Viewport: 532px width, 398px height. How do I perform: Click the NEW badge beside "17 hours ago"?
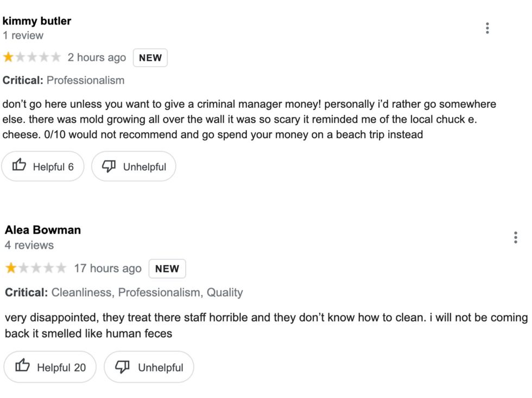tap(167, 269)
